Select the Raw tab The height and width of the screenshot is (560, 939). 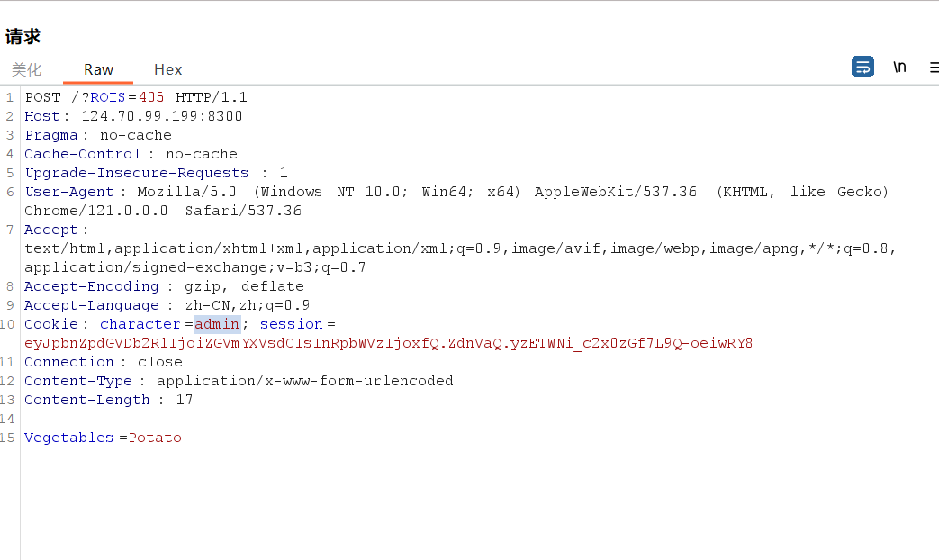(x=97, y=69)
